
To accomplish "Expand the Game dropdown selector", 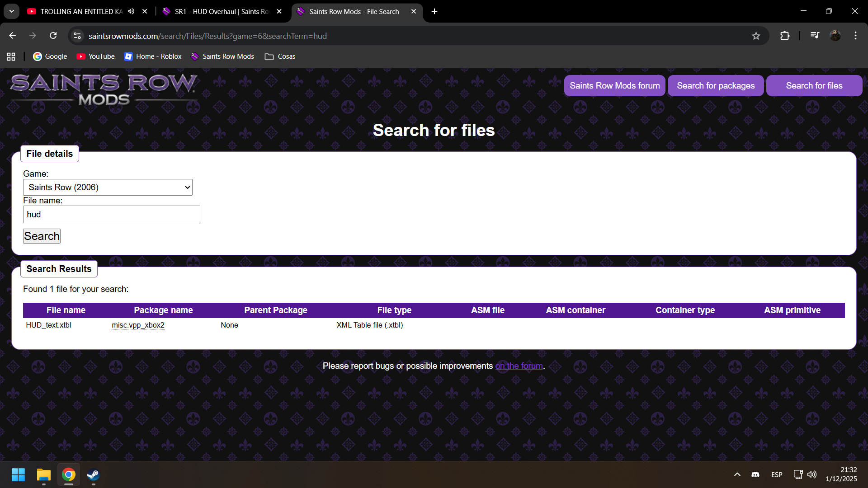I will [108, 188].
